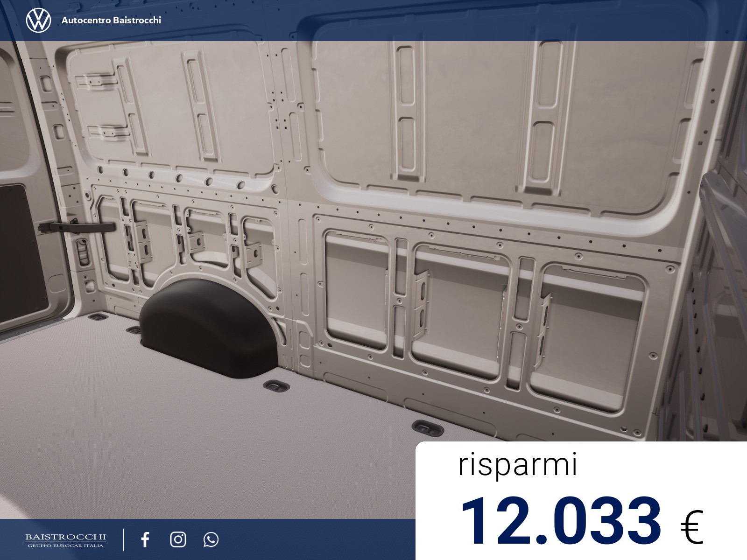Image resolution: width=747 pixels, height=560 pixels.
Task: Click the Volkswagen logo icon
Action: [38, 21]
